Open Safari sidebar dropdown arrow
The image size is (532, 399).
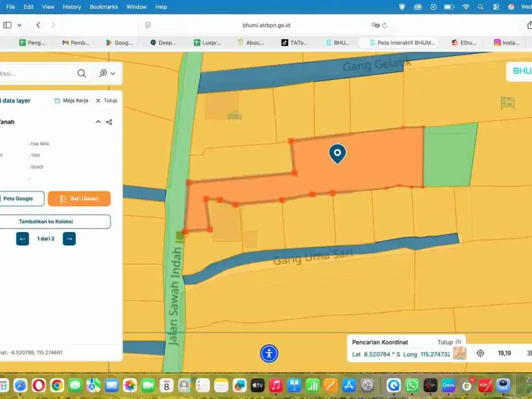(x=20, y=25)
